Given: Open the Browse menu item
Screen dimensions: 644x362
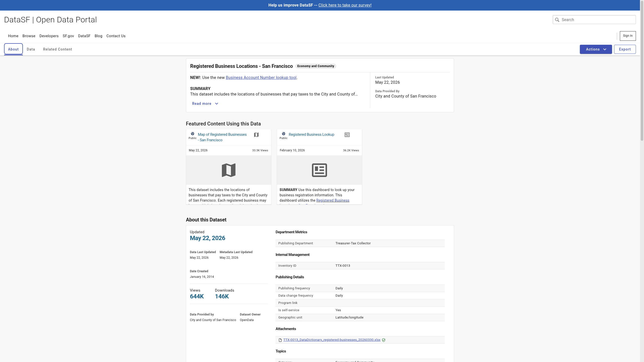Looking at the screenshot, I should [29, 36].
